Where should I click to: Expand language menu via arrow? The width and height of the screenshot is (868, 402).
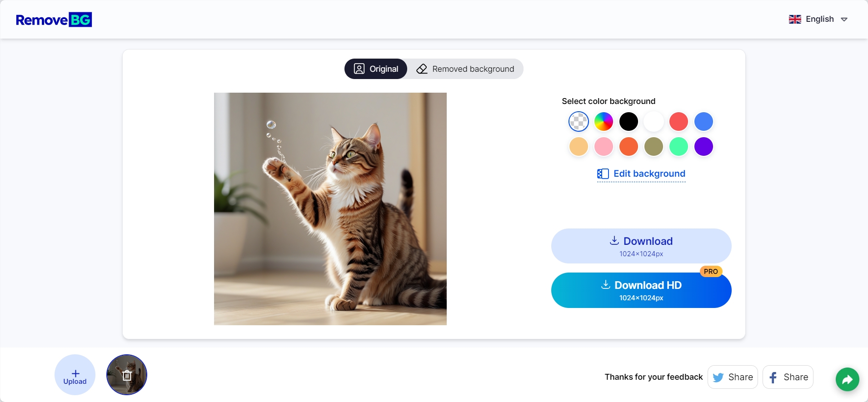click(x=844, y=20)
